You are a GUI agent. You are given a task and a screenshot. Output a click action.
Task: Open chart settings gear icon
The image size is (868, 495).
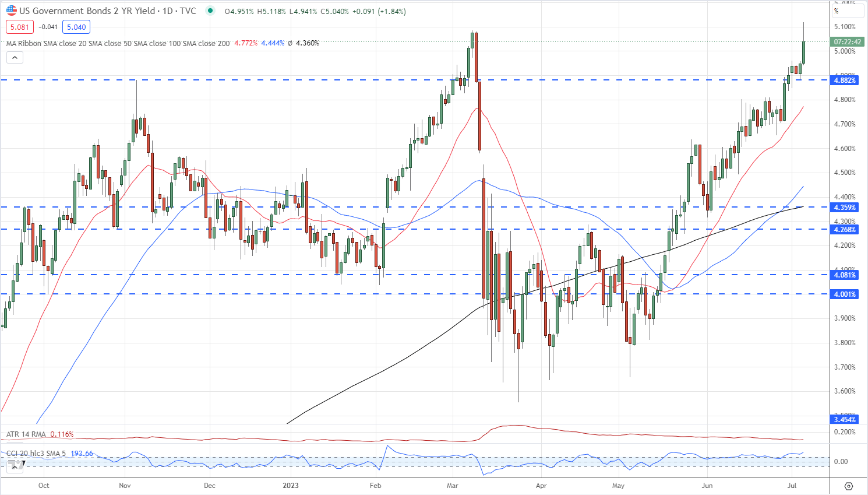click(x=848, y=486)
